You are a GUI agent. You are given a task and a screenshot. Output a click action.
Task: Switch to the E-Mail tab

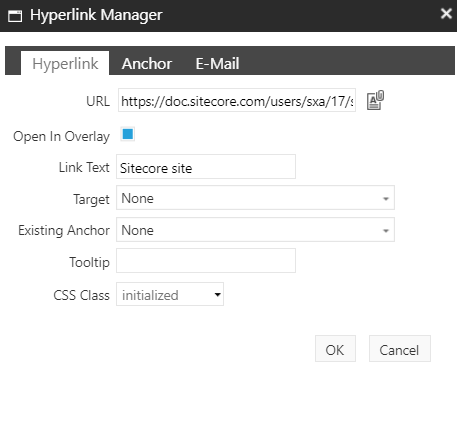[217, 63]
